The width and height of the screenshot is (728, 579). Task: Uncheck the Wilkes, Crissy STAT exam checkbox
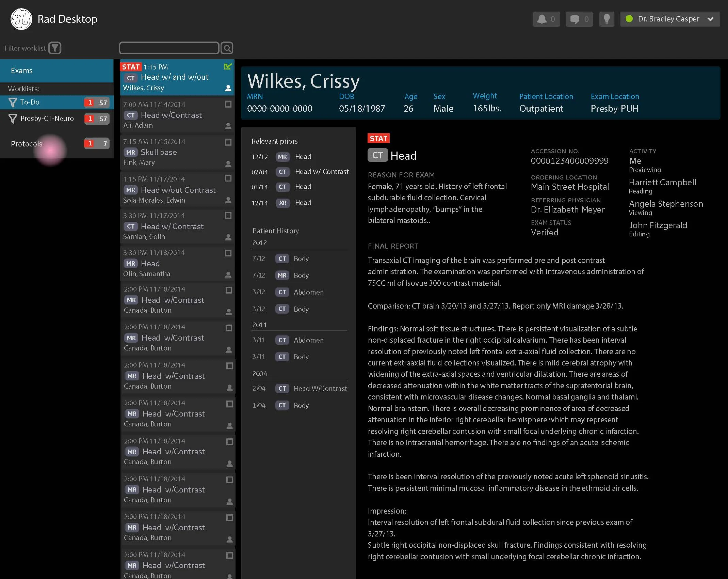tap(228, 66)
